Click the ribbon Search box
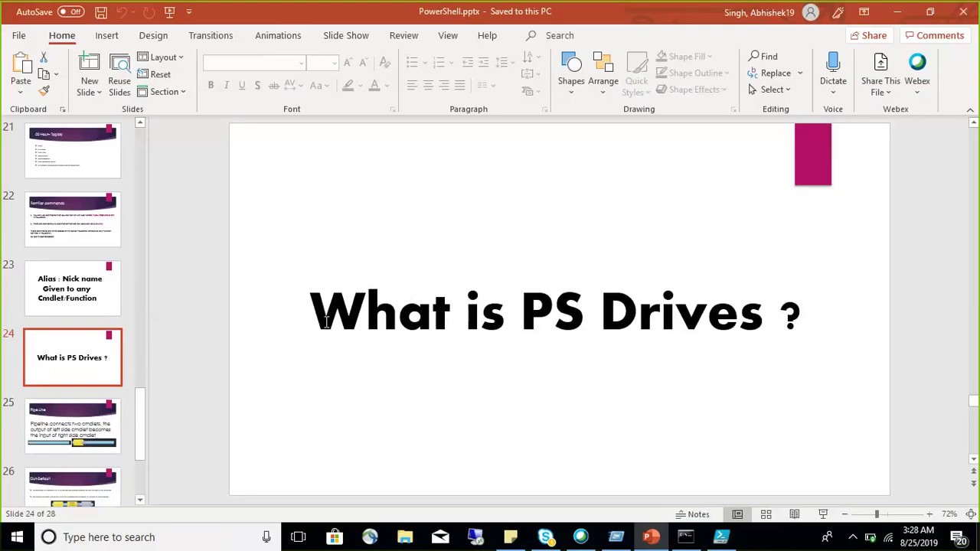Screen dimensions: 980x551 click(x=560, y=35)
